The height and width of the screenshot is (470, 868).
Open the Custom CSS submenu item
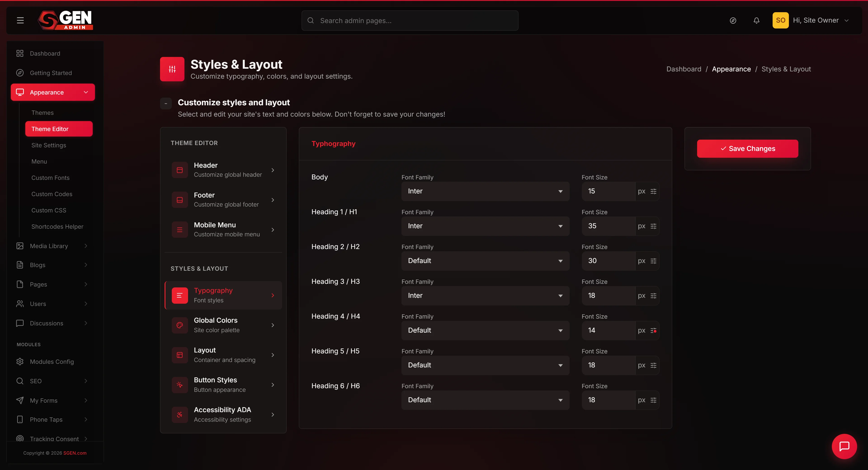(x=49, y=210)
